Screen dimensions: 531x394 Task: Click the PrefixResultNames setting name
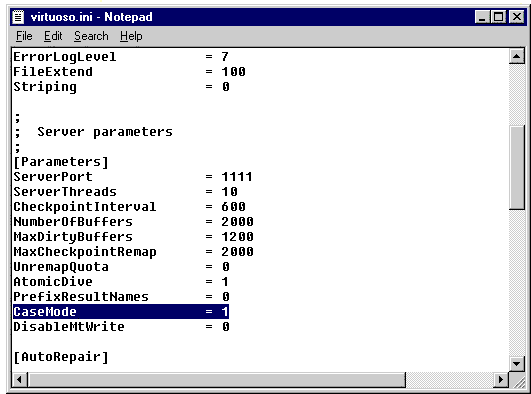(x=81, y=297)
